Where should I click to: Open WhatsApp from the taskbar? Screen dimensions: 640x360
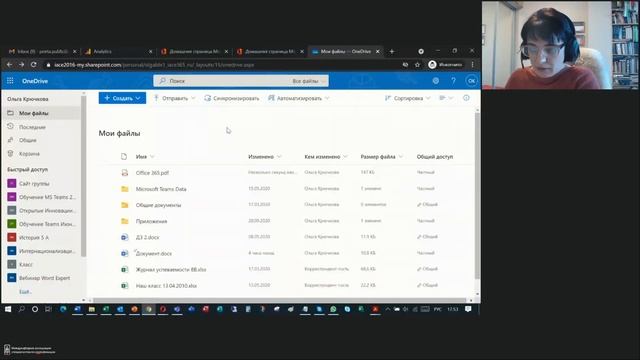tap(333, 309)
